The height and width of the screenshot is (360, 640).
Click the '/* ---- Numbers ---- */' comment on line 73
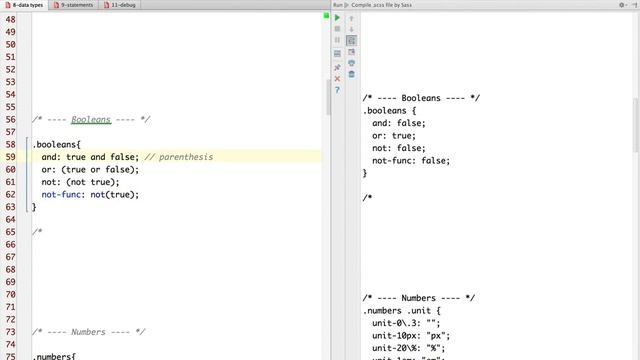(89, 332)
